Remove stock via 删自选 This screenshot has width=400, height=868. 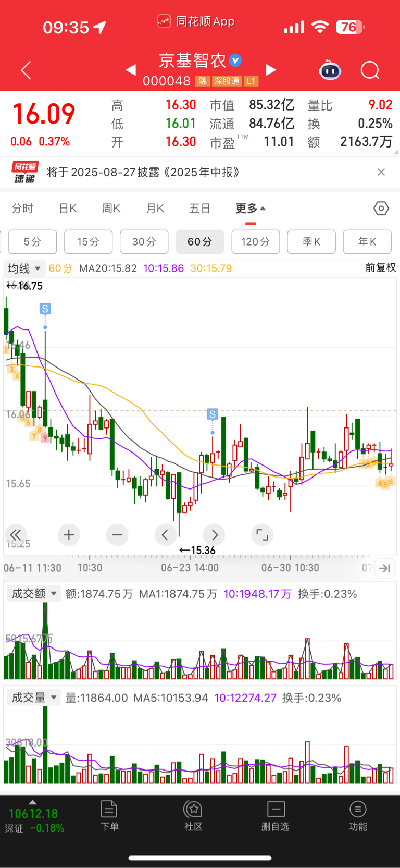coord(275,816)
